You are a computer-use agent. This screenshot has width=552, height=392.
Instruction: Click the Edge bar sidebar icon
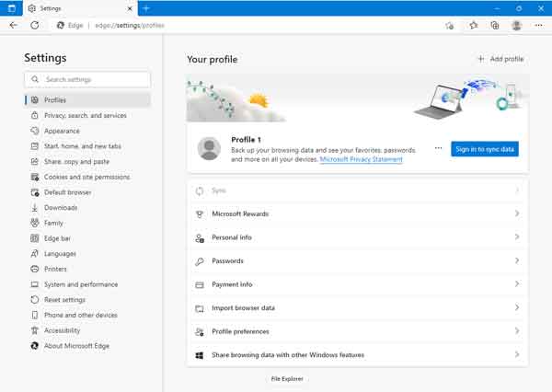(35, 238)
